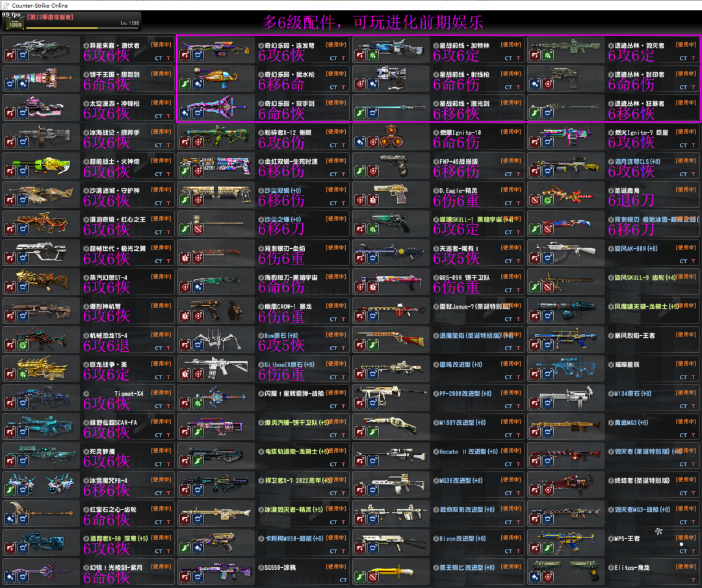
Task: Choose the 旋风AK-60R rifle image
Action: click(566, 252)
